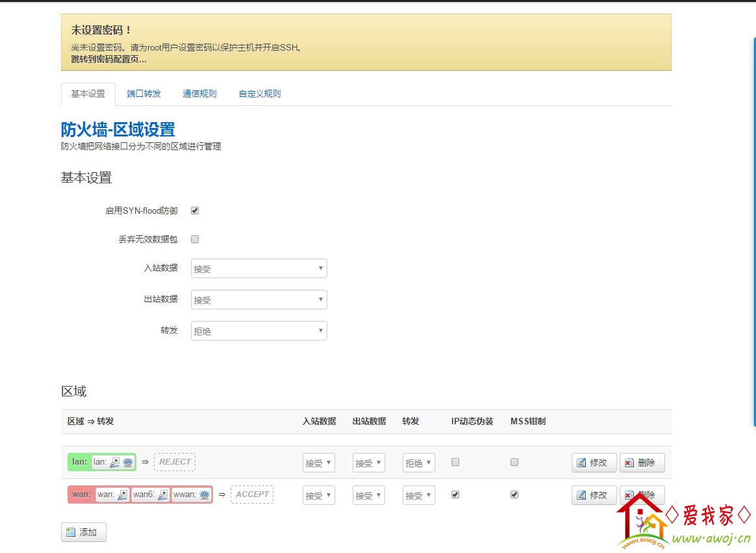
Task: Open the 入站数据 dropdown in basic settings
Action: (x=258, y=268)
